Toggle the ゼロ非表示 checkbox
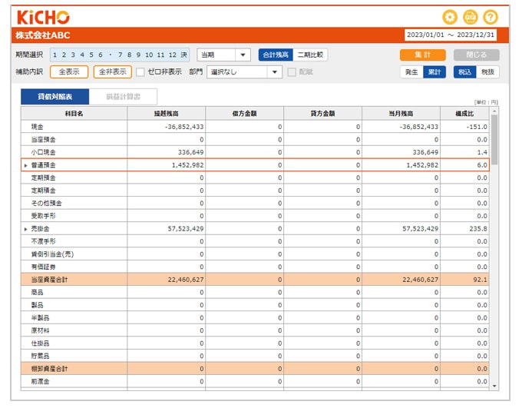The image size is (532, 408). click(140, 72)
